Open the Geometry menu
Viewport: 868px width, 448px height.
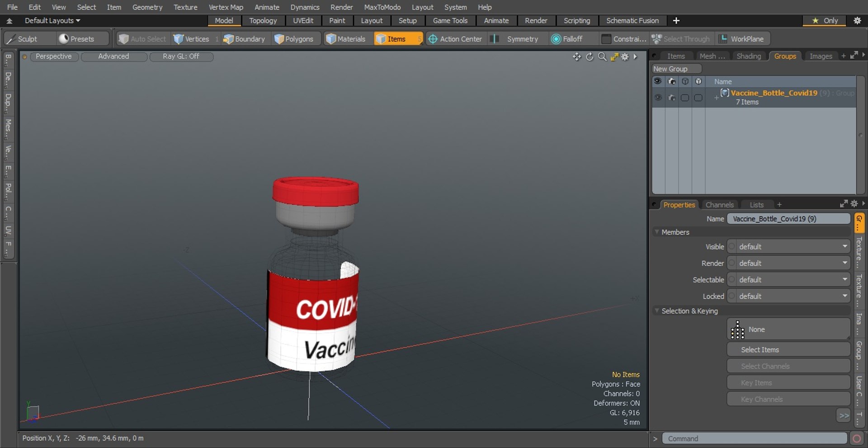[x=147, y=7]
